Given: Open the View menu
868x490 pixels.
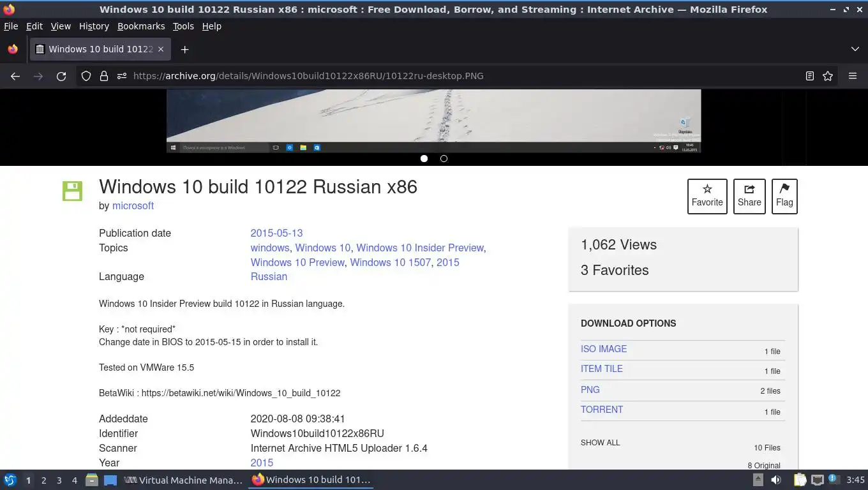Looking at the screenshot, I should click(61, 26).
